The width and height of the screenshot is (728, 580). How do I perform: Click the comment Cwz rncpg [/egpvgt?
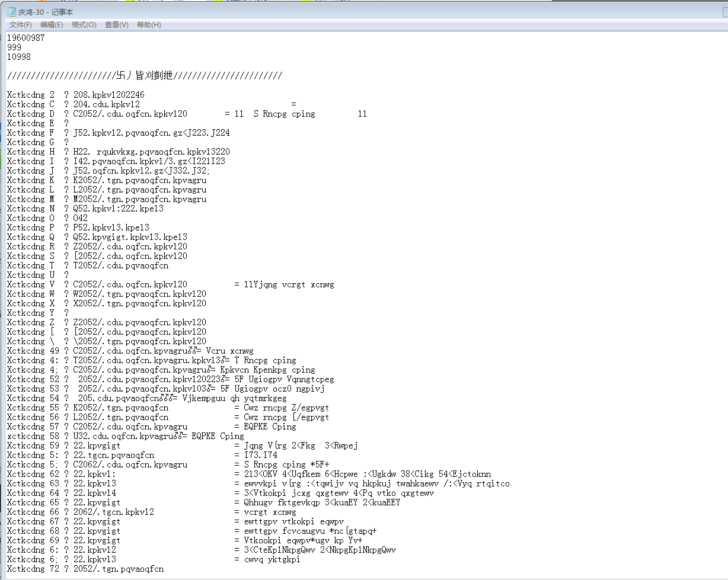coord(286,417)
